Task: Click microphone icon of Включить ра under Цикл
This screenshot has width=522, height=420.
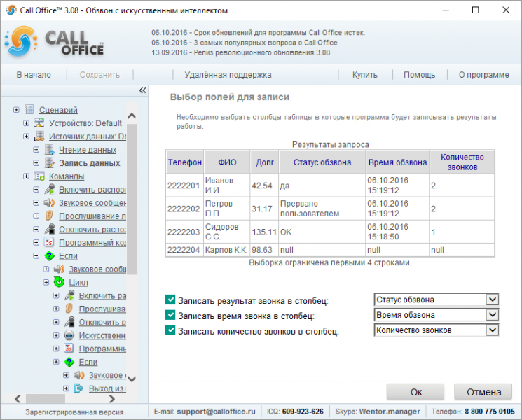Action: tap(69, 295)
